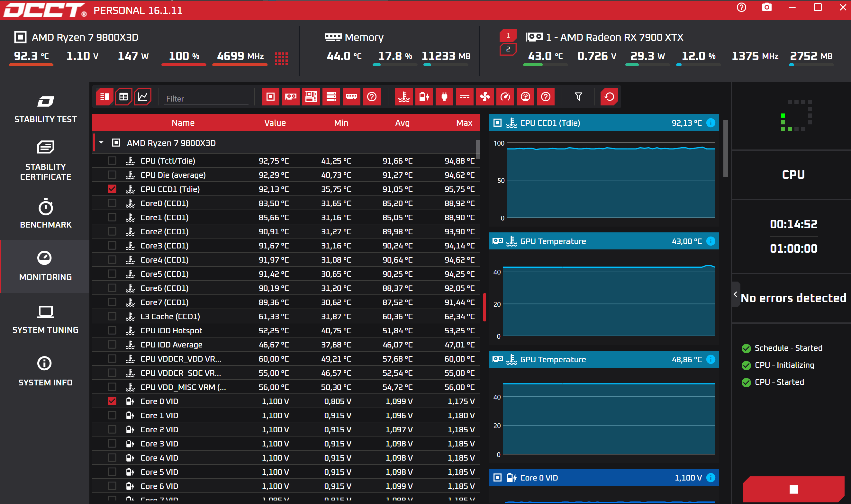Screen dimensions: 851x504
Task: Open help from the title bar question icon
Action: pos(741,7)
